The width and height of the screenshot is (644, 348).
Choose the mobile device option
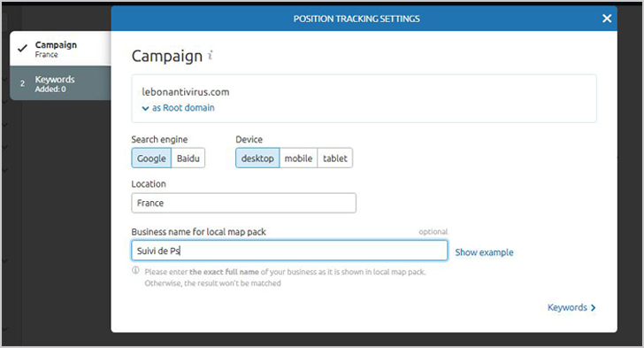[298, 158]
